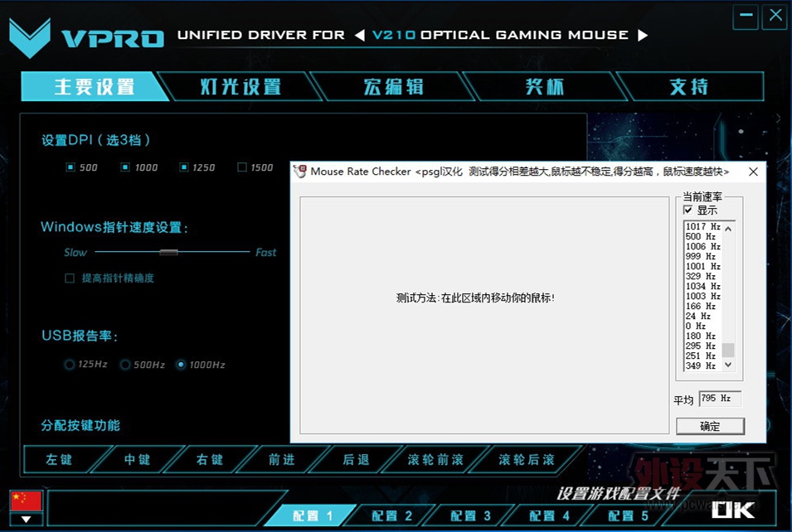Toggle the 500 DPI checkbox
Image resolution: width=792 pixels, height=532 pixels.
pyautogui.click(x=70, y=167)
